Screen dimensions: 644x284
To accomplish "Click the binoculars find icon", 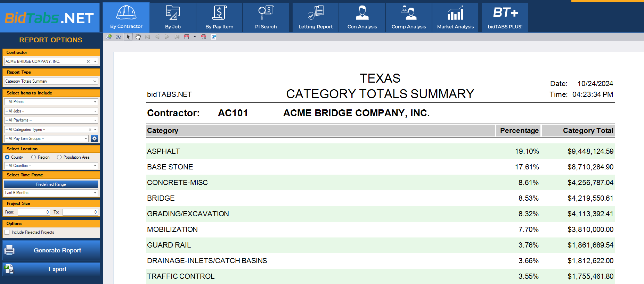I will click(x=119, y=37).
